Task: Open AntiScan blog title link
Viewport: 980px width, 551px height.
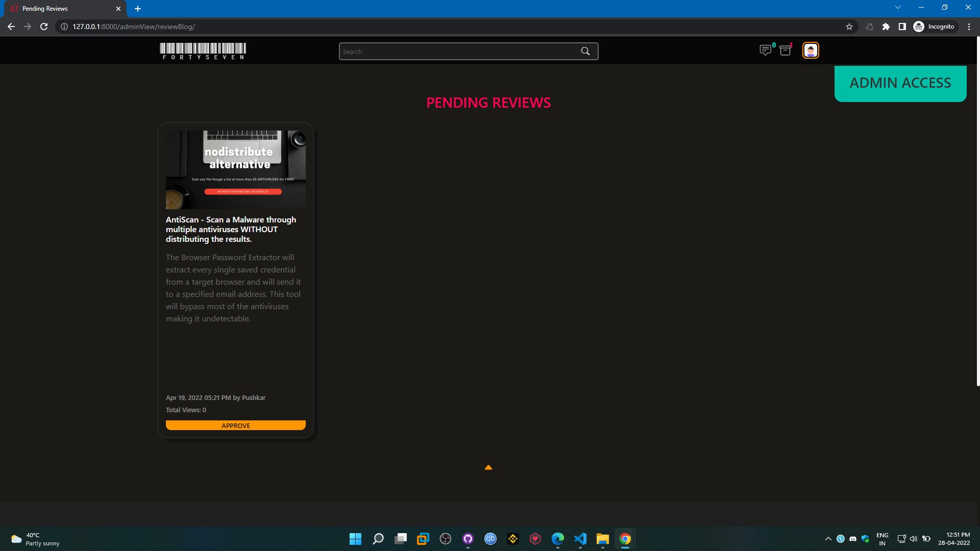Action: coord(231,229)
